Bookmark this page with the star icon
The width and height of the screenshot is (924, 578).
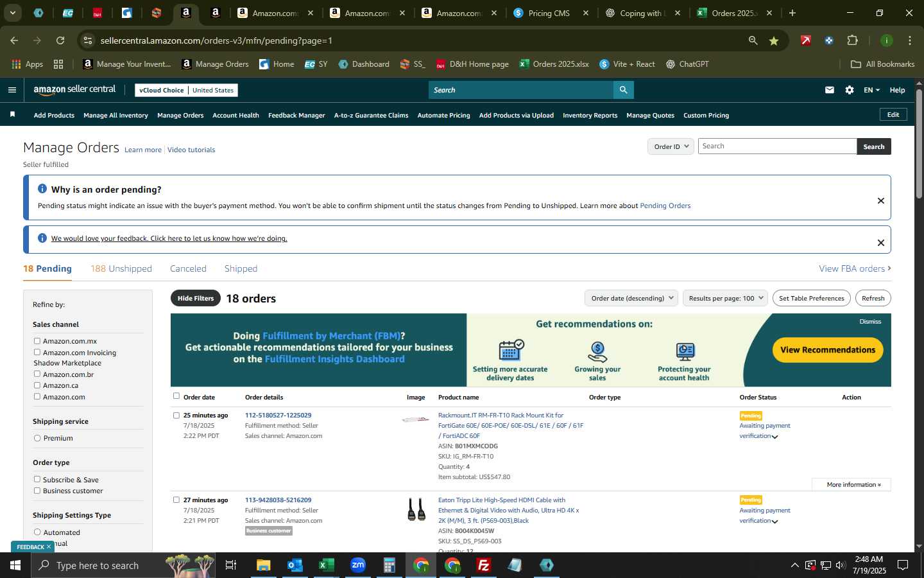[774, 40]
